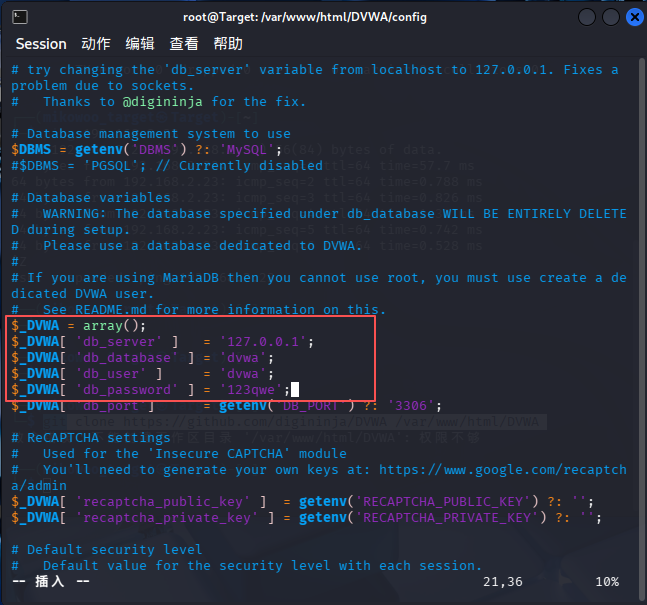Click 'recaptcha_public_key' key text
Screen dimensions: 647x605
click(x=163, y=502)
